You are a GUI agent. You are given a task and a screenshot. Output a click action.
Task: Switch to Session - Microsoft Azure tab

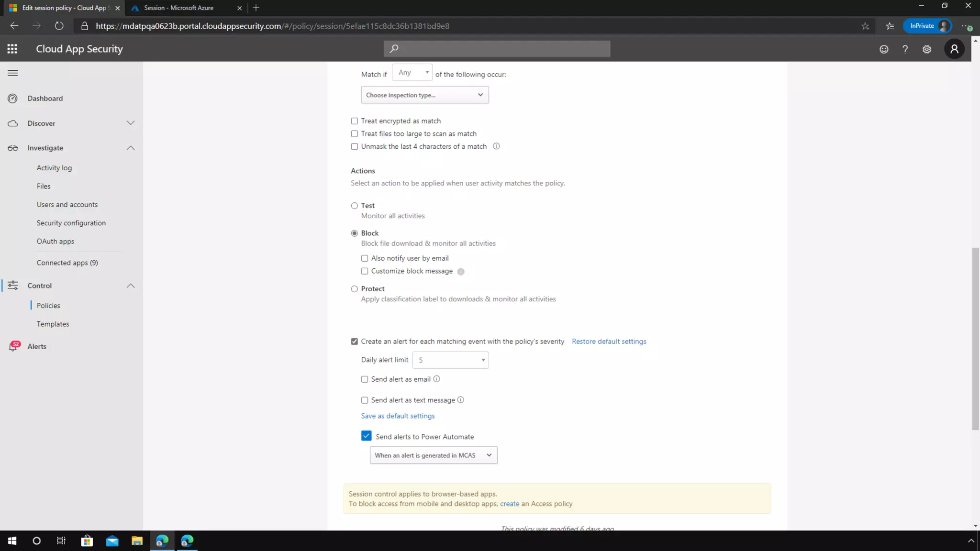pyautogui.click(x=179, y=8)
